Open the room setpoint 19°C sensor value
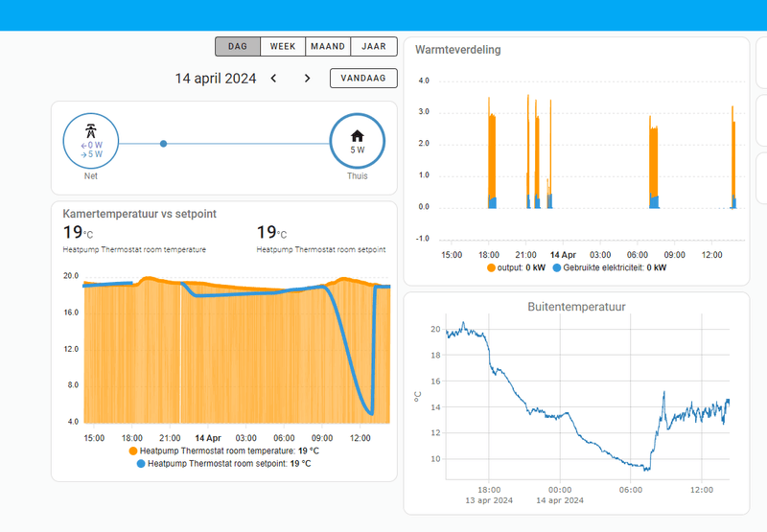Viewport: 767px width, 532px height. (272, 232)
